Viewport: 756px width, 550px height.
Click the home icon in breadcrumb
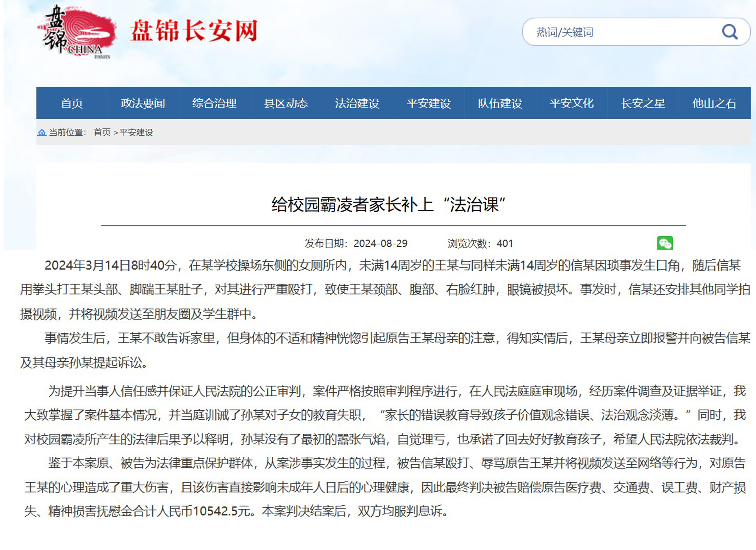42,133
